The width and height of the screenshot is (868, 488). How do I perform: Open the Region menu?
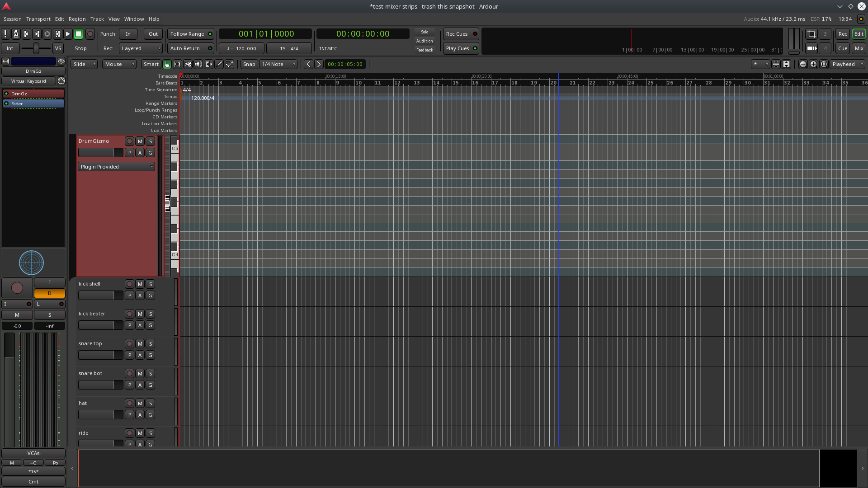(77, 19)
